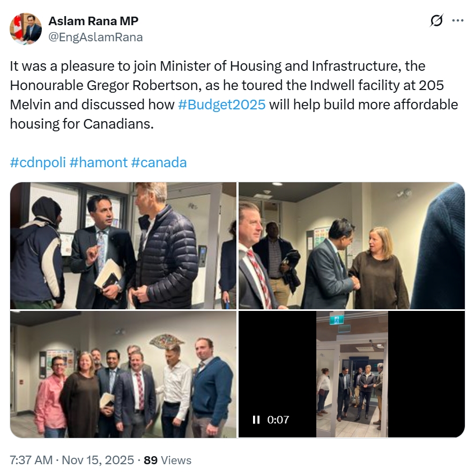This screenshot has height=476, width=475.
Task: Click the 89 Views count
Action: [168, 460]
